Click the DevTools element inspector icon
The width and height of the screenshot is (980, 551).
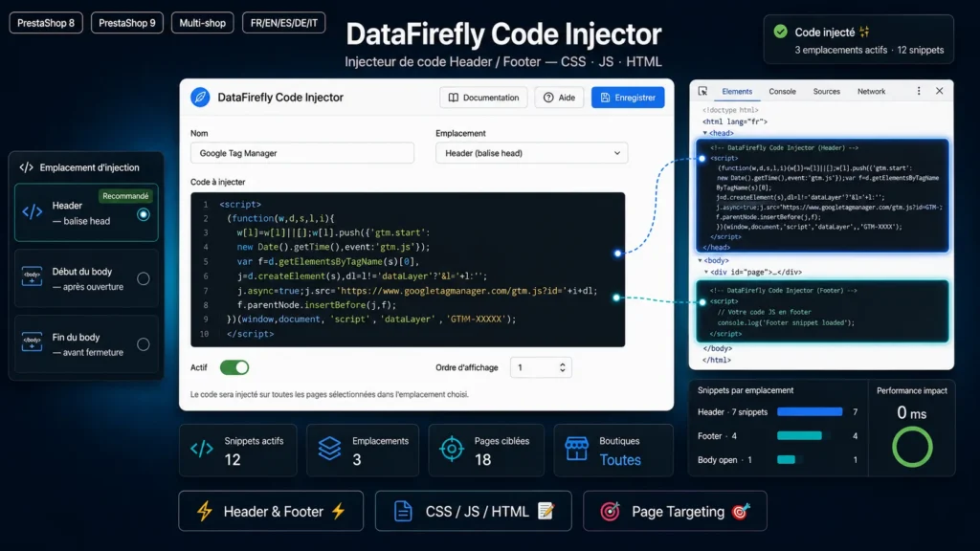[702, 91]
